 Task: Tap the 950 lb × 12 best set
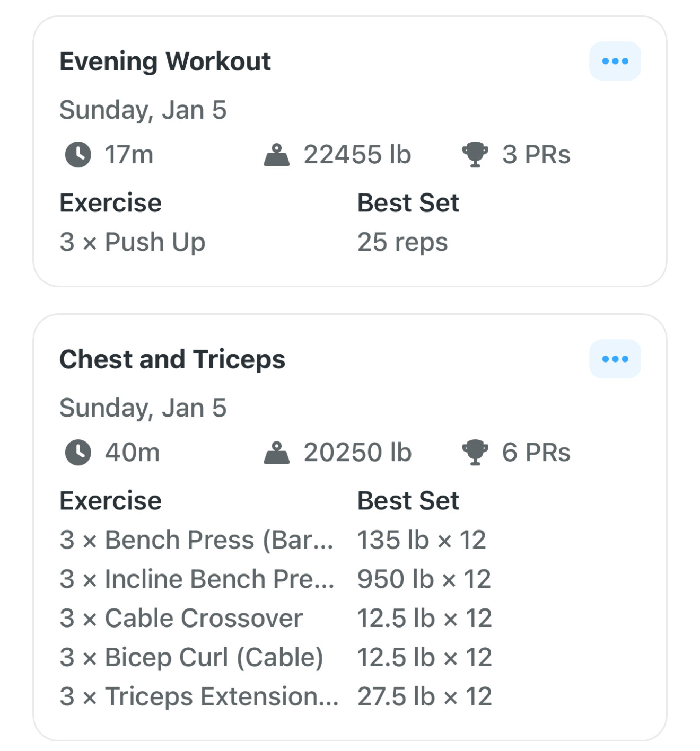(x=424, y=579)
